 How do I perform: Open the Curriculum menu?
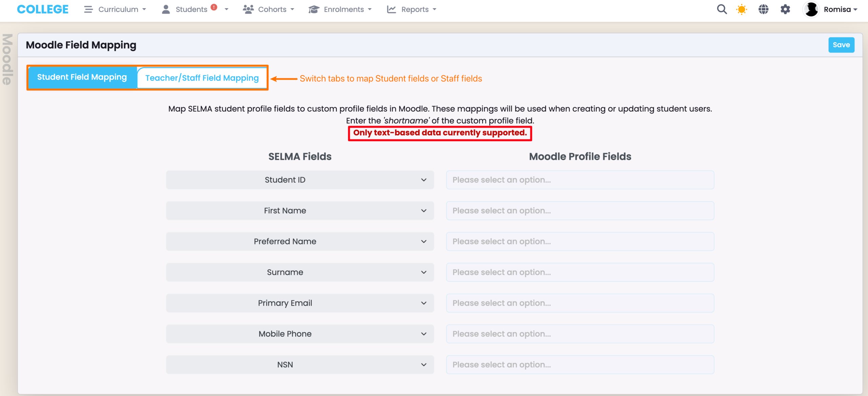pyautogui.click(x=115, y=9)
